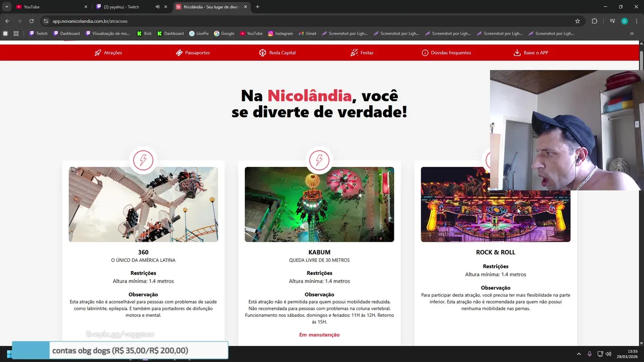Open the first Dashboard bookmark
The width and height of the screenshot is (644, 362).
tap(66, 34)
